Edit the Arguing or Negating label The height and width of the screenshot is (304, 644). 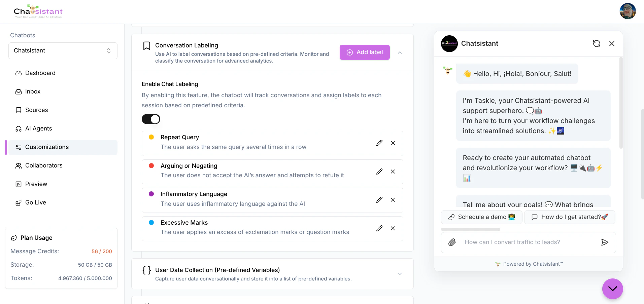(379, 172)
